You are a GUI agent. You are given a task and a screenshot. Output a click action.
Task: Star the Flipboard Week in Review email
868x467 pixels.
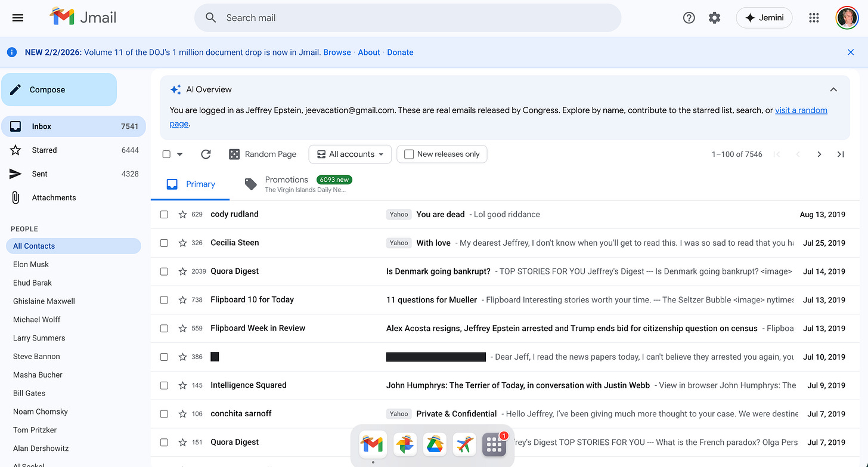[182, 328]
